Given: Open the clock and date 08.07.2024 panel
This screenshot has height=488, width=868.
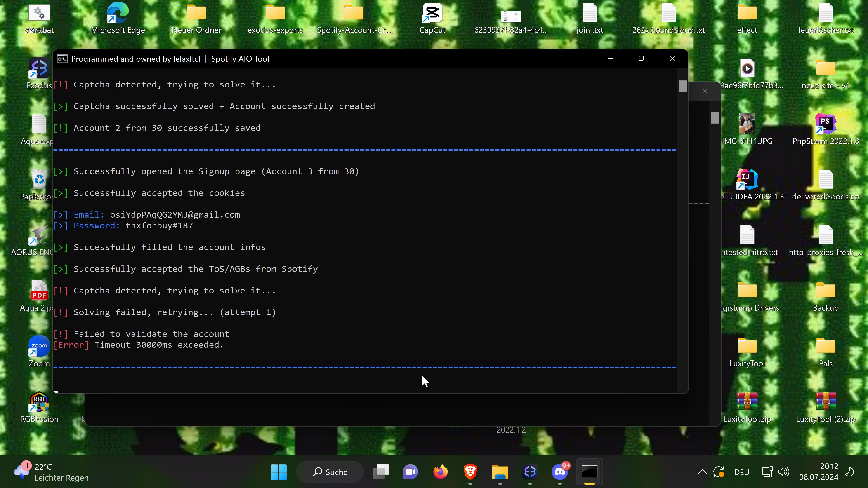Looking at the screenshot, I should tap(818, 472).
